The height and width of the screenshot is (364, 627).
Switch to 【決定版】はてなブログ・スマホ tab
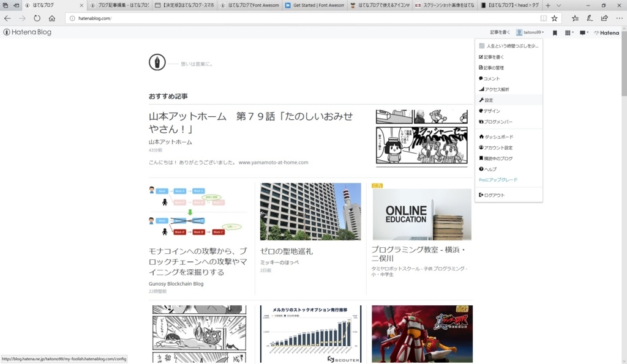point(184,6)
